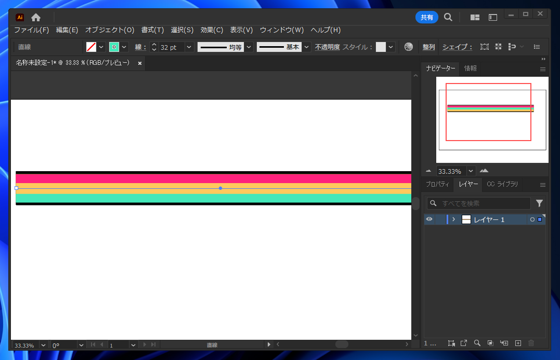Open the 効果(C) menu
Image resolution: width=560 pixels, height=360 pixels.
[212, 30]
